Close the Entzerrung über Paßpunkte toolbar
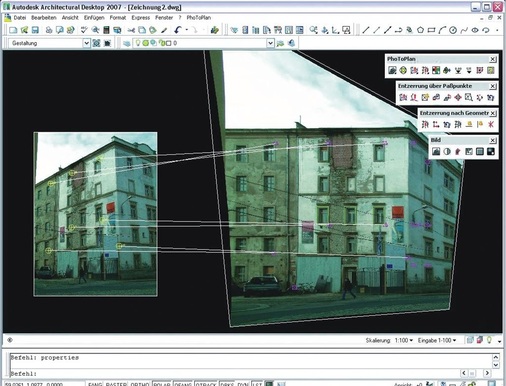This screenshot has width=506, height=386. click(x=493, y=86)
